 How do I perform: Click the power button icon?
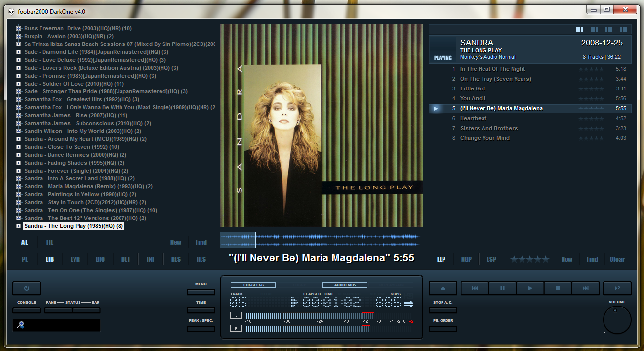pyautogui.click(x=27, y=288)
